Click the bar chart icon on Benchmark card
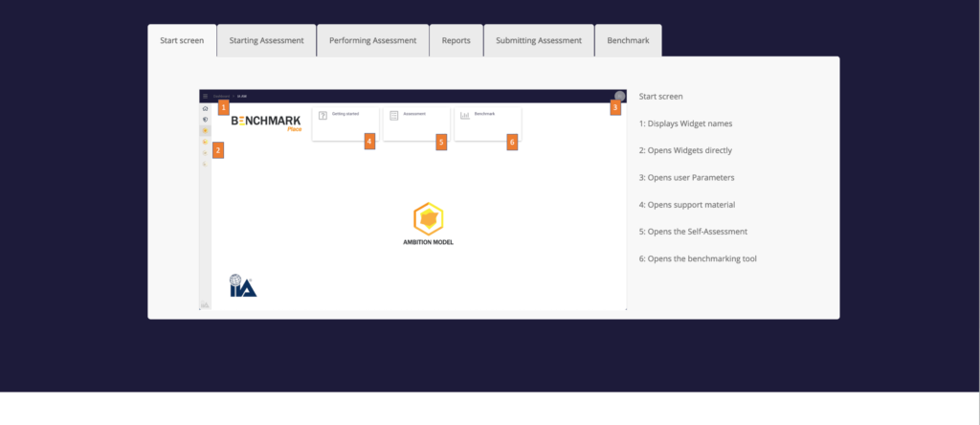The height and width of the screenshot is (425, 980). pyautogui.click(x=465, y=116)
